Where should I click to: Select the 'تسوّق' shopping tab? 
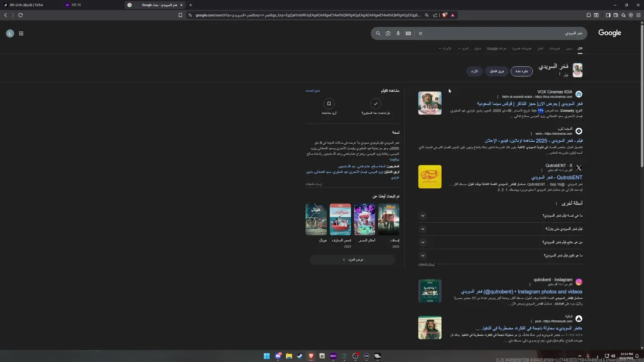click(x=477, y=49)
